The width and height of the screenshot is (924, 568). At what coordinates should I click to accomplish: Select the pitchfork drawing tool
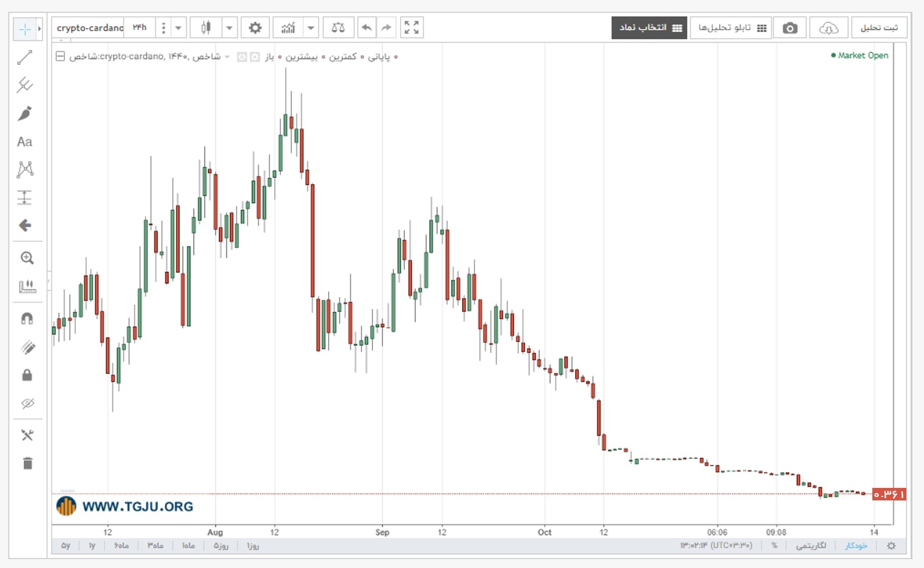[25, 85]
